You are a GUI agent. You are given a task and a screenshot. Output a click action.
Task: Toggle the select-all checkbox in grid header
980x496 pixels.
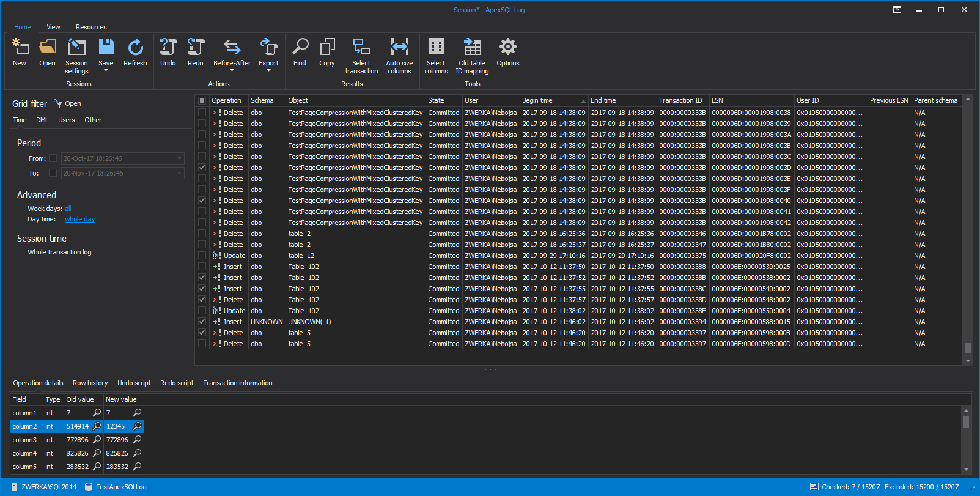[x=202, y=100]
